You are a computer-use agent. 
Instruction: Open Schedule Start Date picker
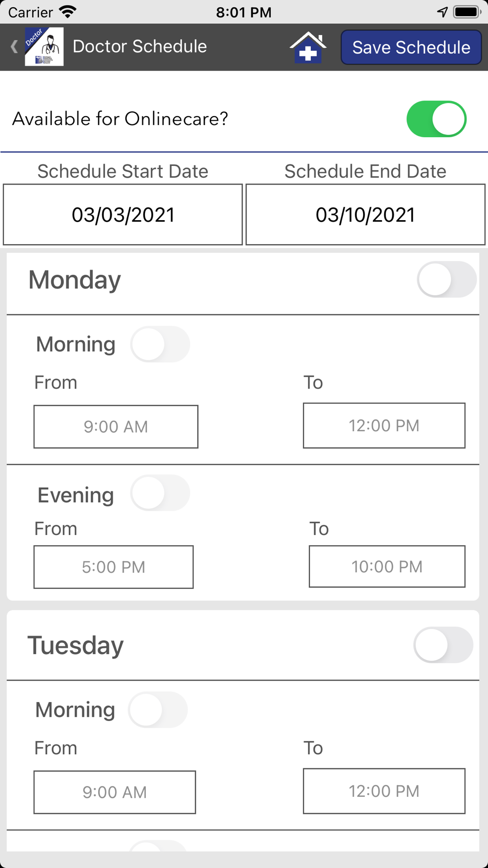tap(123, 215)
